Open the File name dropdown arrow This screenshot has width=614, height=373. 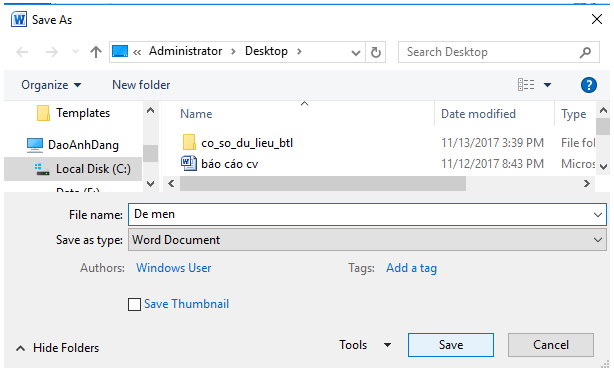[x=598, y=214]
